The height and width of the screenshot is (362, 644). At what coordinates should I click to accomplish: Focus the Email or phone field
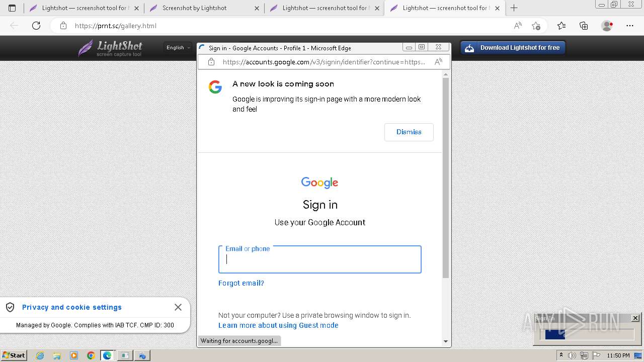coord(319,259)
